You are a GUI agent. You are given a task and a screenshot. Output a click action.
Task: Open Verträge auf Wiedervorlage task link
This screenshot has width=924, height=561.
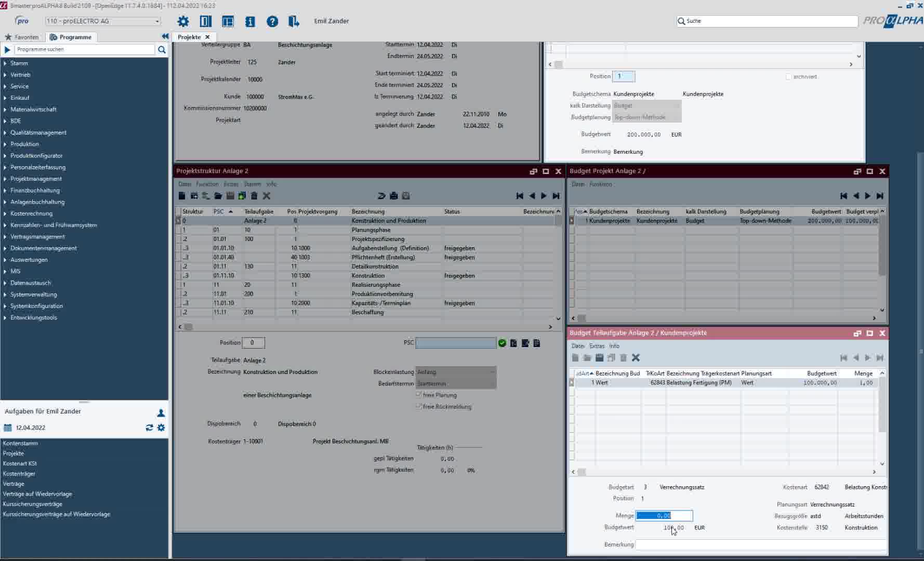pyautogui.click(x=37, y=494)
